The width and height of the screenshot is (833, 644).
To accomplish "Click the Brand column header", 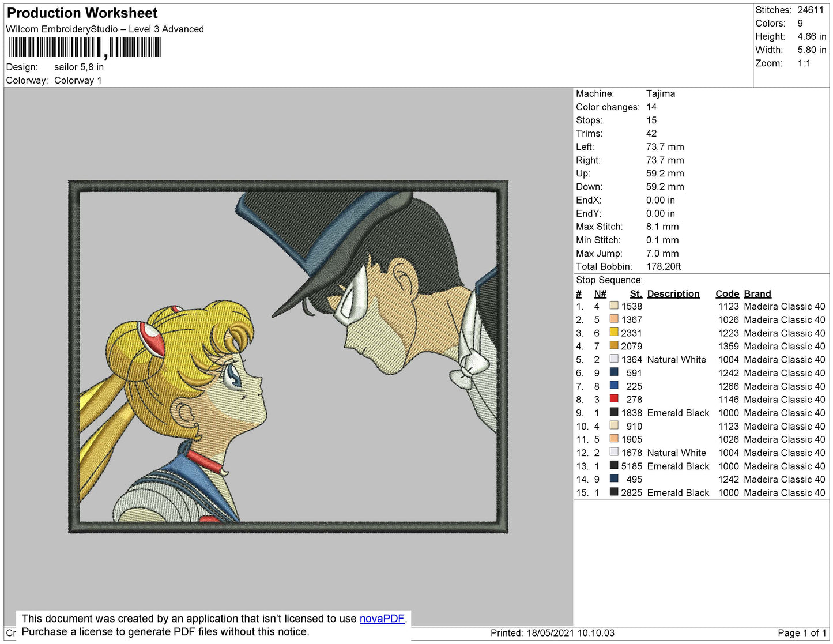I will [757, 294].
